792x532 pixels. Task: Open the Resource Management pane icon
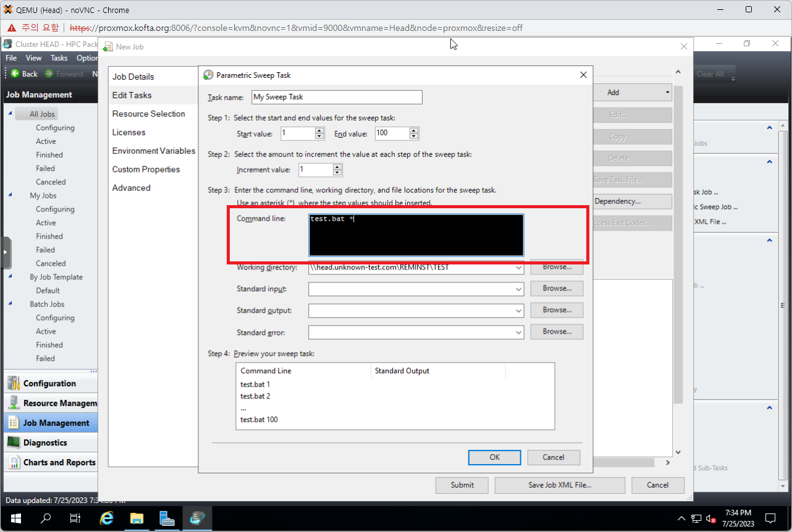point(13,403)
